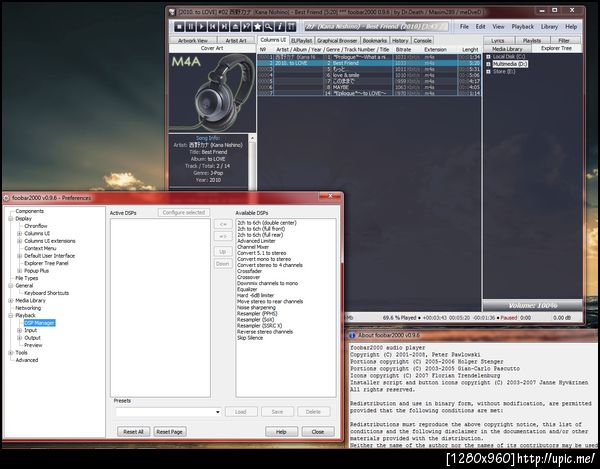This screenshot has height=469, width=600.
Task: Open the Filter tab
Action: point(564,41)
